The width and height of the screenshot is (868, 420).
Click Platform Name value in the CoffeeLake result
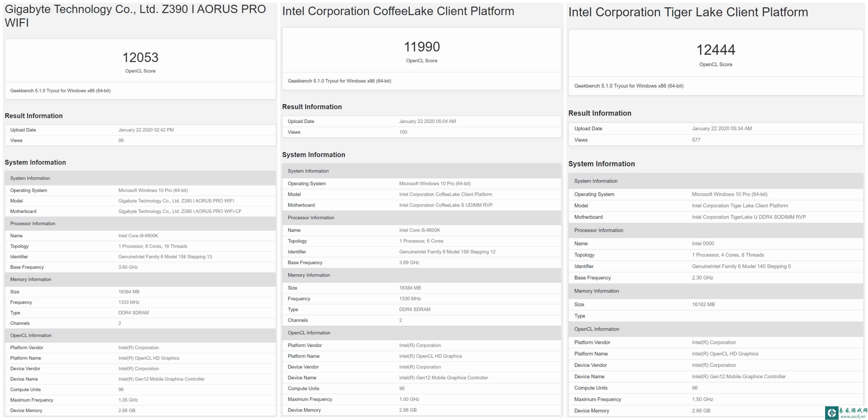(x=430, y=356)
